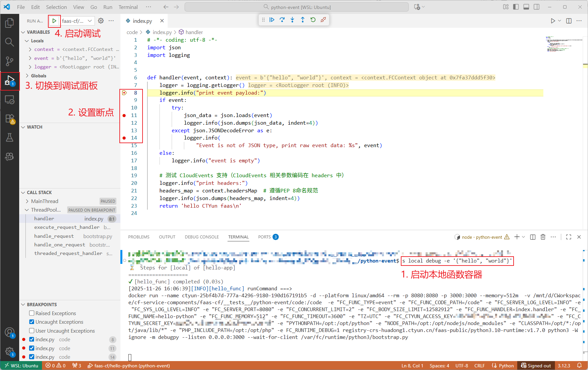Kill the terminal with the trash icon
This screenshot has width=588, height=370.
pos(543,237)
